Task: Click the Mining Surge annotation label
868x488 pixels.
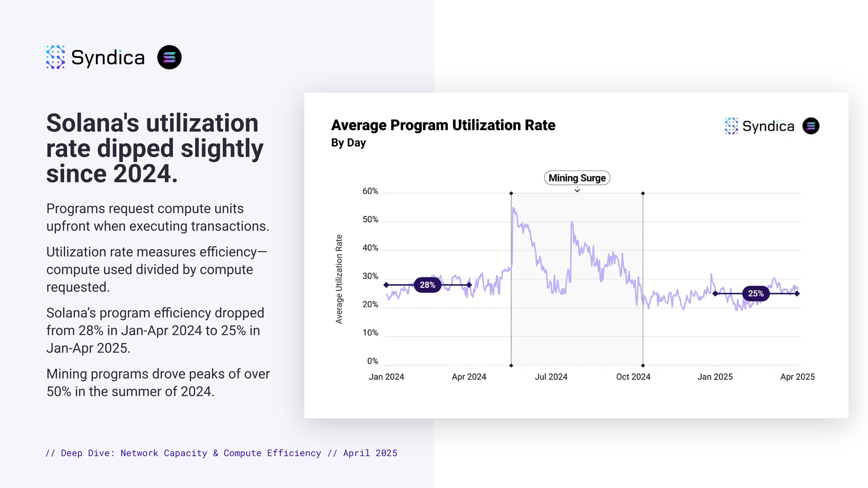Action: (577, 178)
